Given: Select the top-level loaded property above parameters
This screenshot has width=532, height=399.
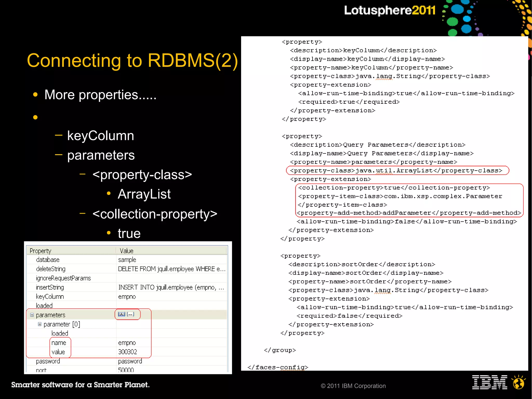Looking at the screenshot, I should pos(44,306).
